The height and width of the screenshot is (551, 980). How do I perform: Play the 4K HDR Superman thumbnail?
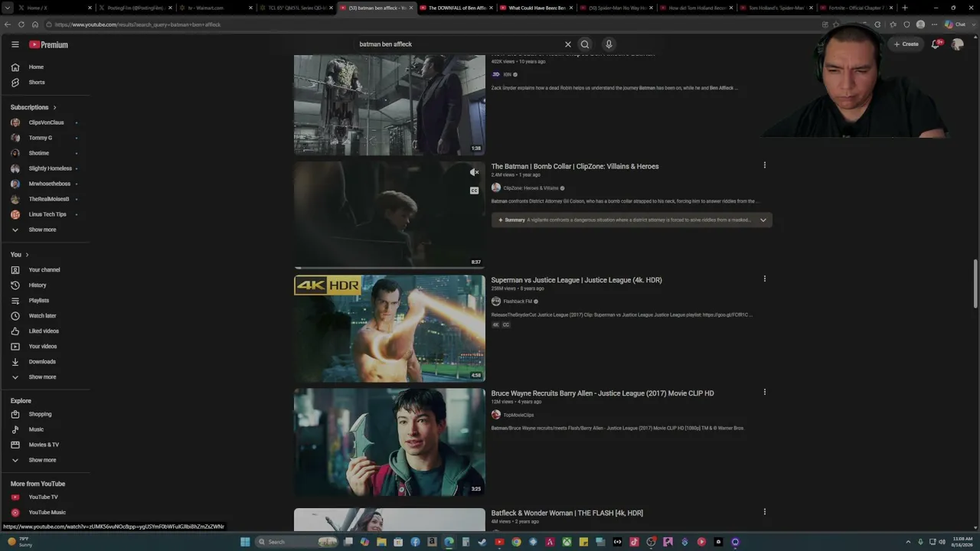click(x=390, y=328)
